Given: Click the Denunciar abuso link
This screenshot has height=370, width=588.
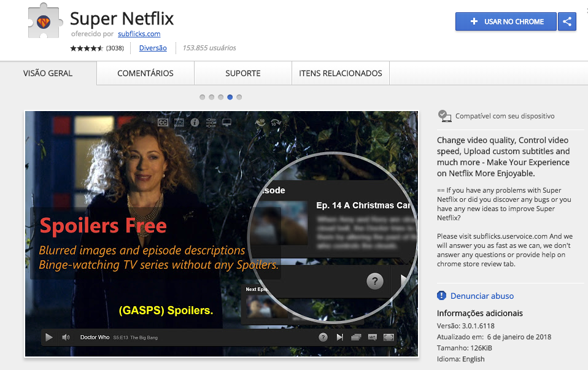Looking at the screenshot, I should pos(482,296).
